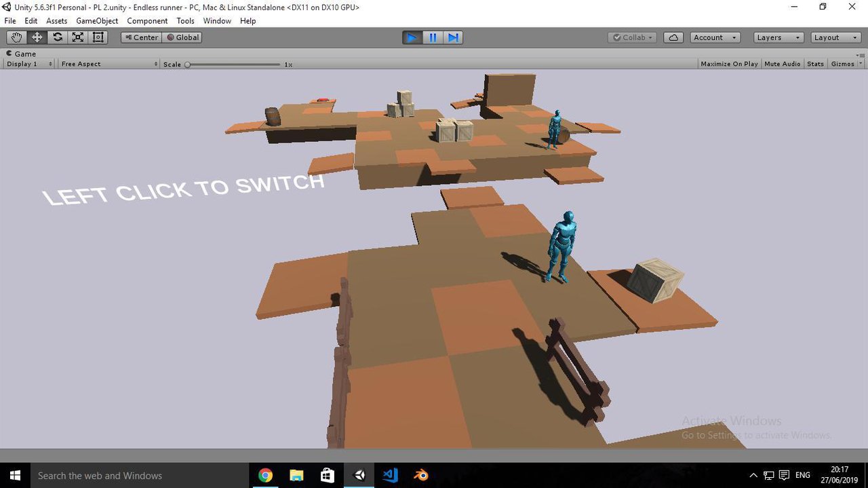
Task: Select the Scale tool
Action: 78,37
